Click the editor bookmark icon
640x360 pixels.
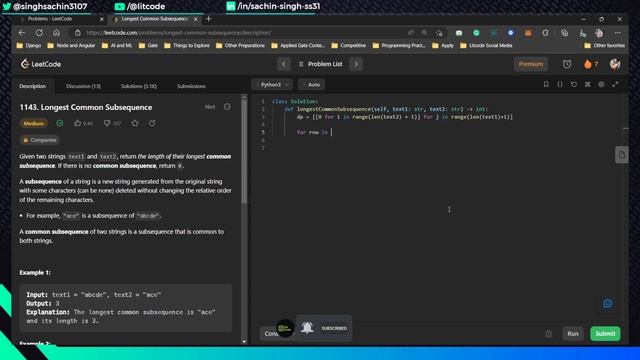546,84
